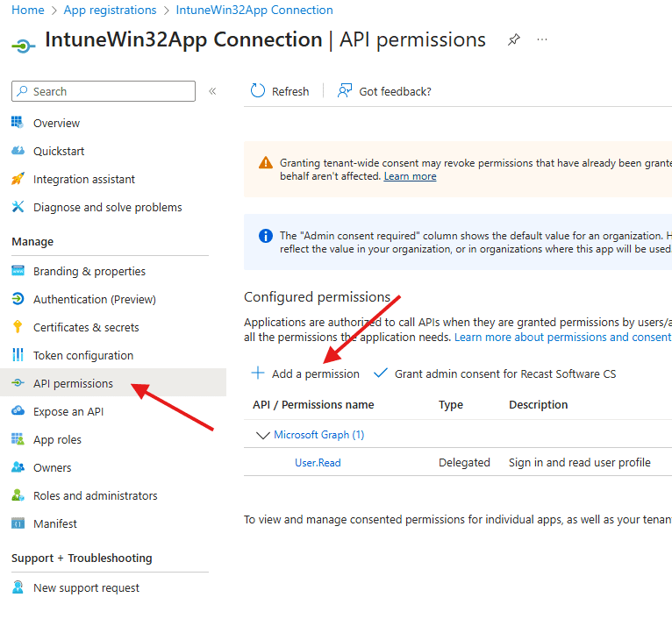Image resolution: width=672 pixels, height=626 pixels.
Task: Click the Owners people icon
Action: click(x=18, y=467)
